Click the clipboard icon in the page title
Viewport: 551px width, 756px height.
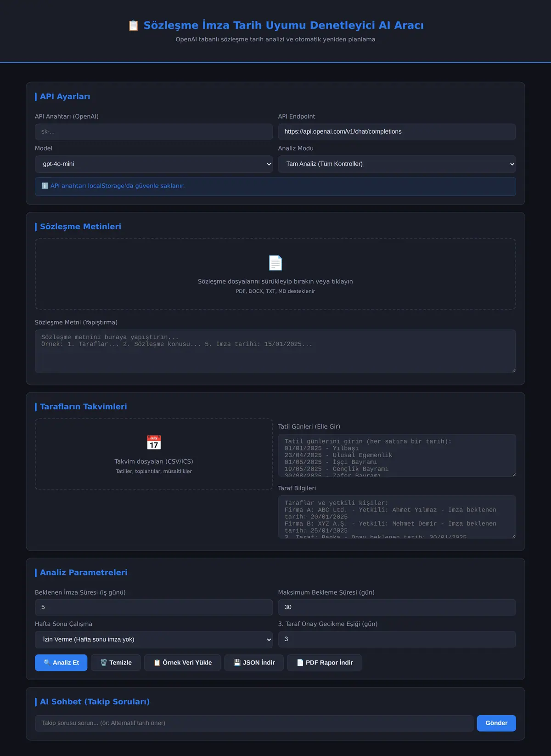(133, 25)
